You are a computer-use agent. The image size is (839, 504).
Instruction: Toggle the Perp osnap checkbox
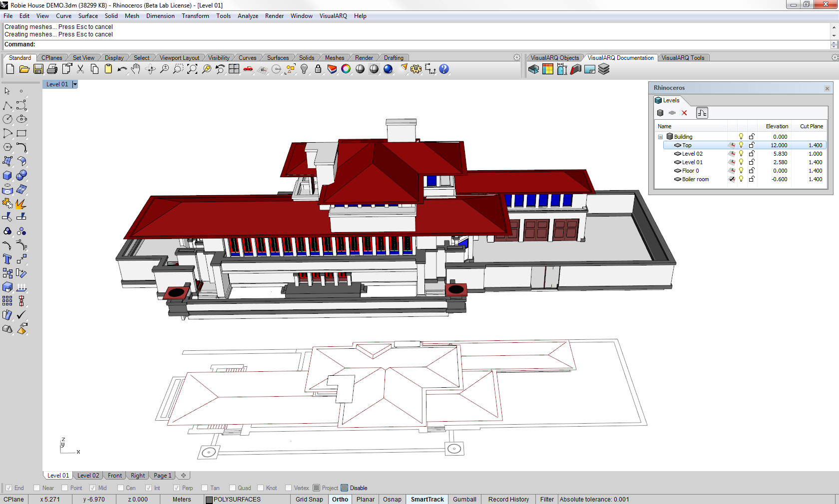(x=176, y=488)
